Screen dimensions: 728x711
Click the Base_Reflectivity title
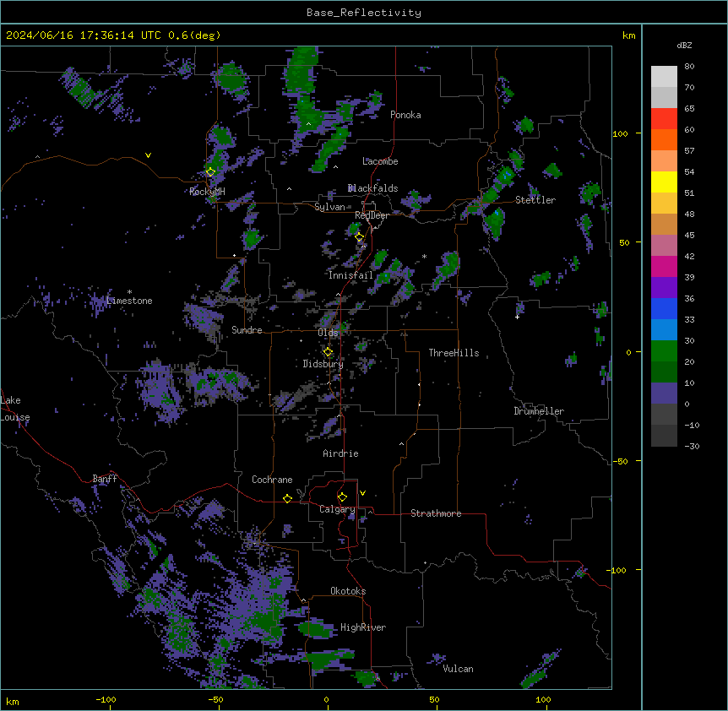coord(364,13)
